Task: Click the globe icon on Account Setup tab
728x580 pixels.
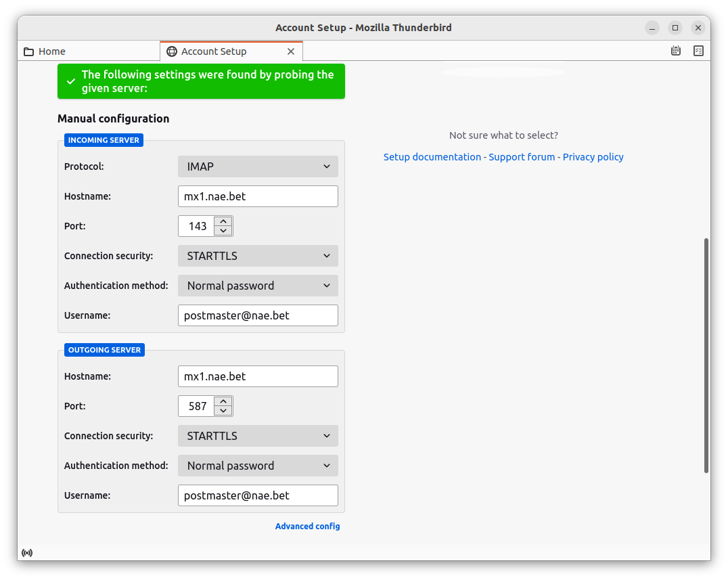Action: [x=172, y=51]
